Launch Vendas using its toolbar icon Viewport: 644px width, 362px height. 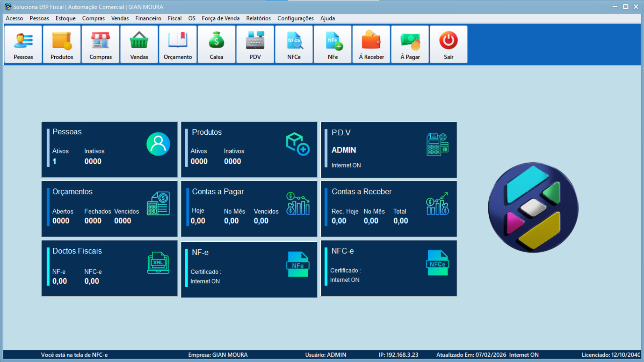tap(139, 44)
